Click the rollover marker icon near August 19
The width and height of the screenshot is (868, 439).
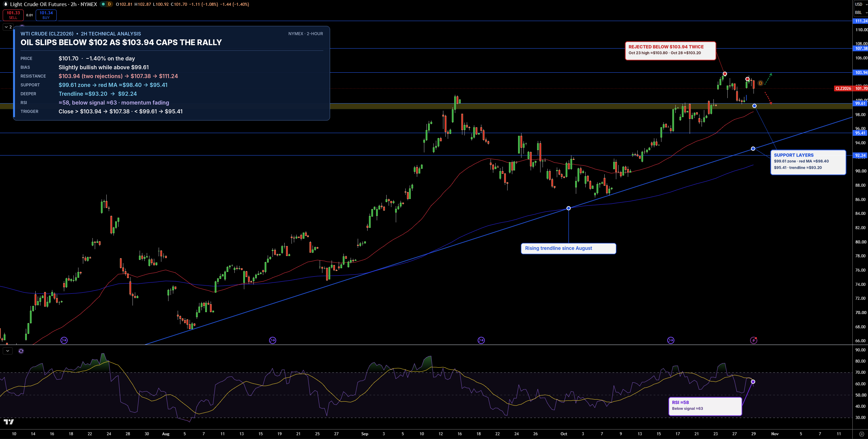(272, 340)
